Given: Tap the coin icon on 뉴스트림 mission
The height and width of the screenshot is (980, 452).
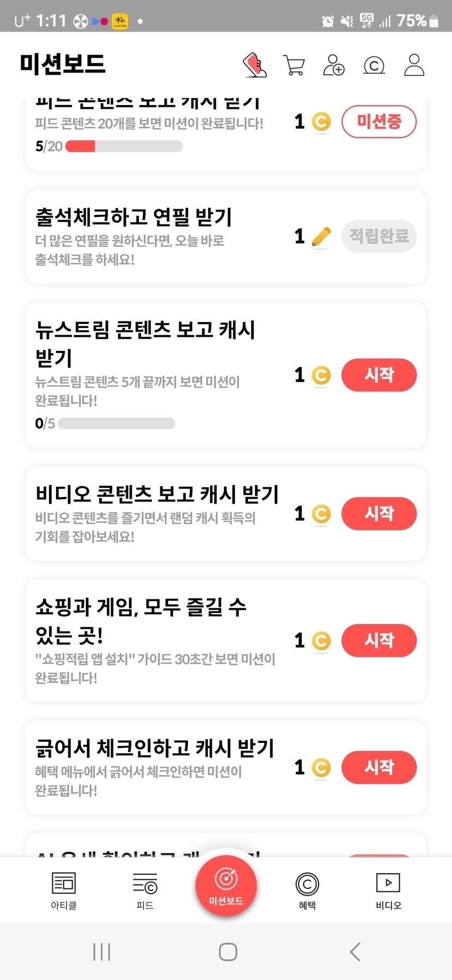Looking at the screenshot, I should click(x=321, y=375).
